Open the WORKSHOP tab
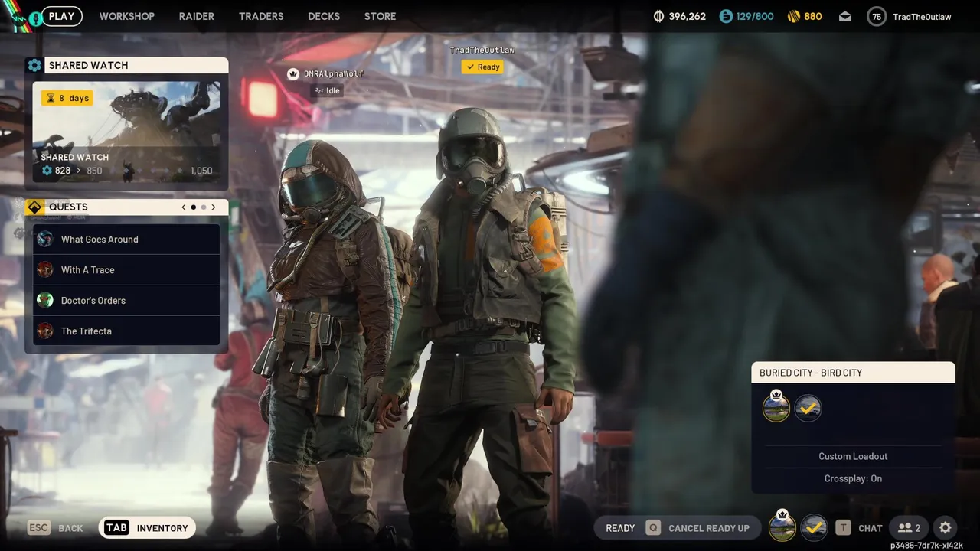This screenshot has width=980, height=551. click(x=126, y=16)
